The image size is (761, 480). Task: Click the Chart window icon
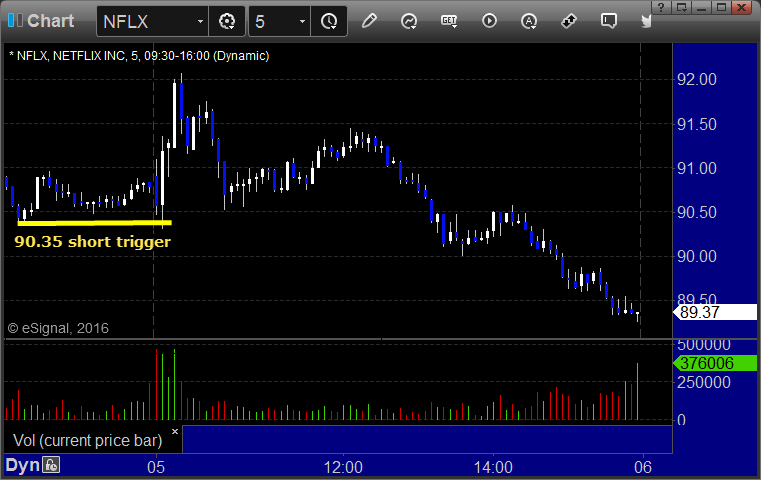pos(16,20)
